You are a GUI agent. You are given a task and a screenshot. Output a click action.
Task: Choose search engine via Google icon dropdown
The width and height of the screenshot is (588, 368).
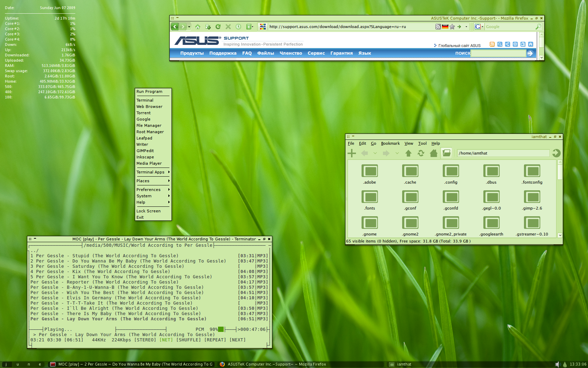pyautogui.click(x=479, y=27)
